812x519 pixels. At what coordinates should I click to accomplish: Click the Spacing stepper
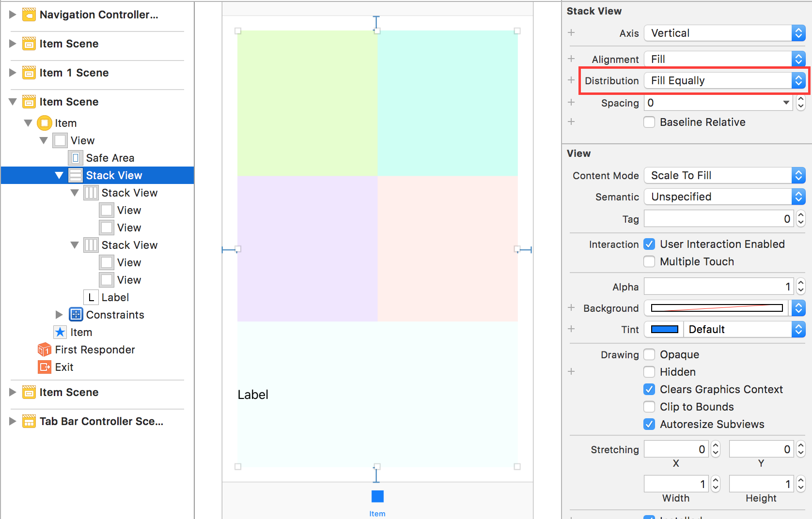click(801, 103)
